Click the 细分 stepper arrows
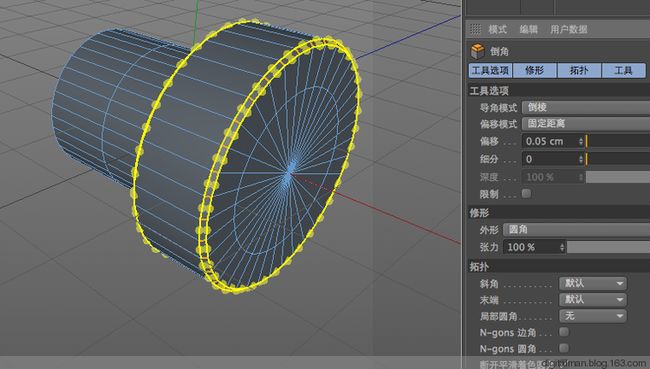The image size is (650, 369). pos(581,159)
